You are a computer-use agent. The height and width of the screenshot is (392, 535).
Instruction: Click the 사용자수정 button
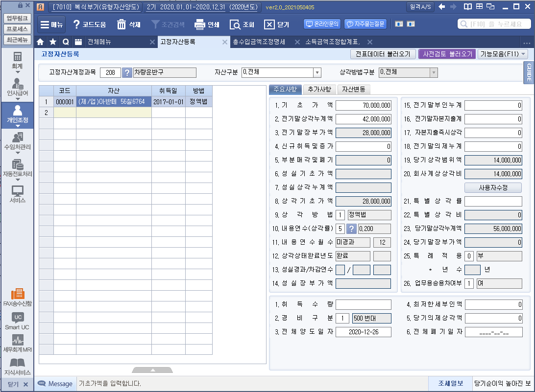coord(493,187)
